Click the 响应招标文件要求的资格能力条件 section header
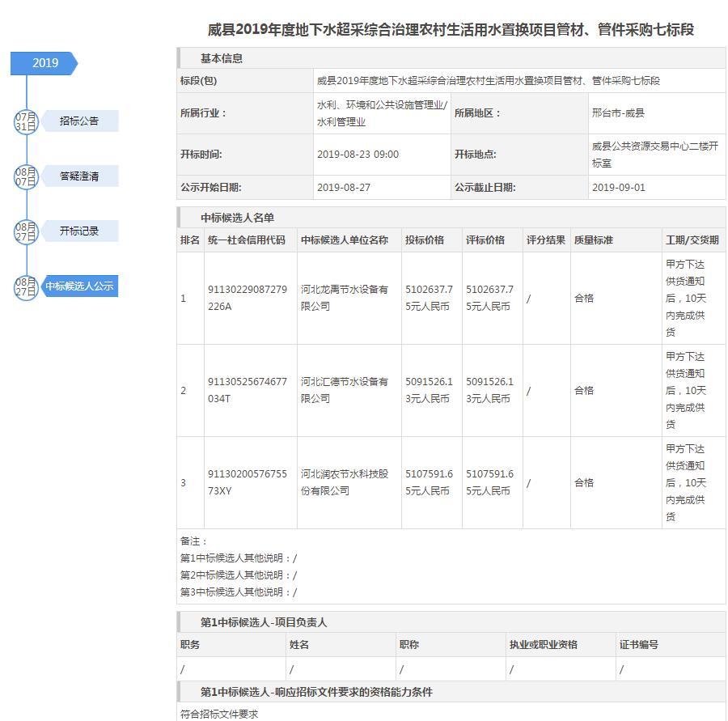Viewport: 728px width, 721px height. (316, 692)
